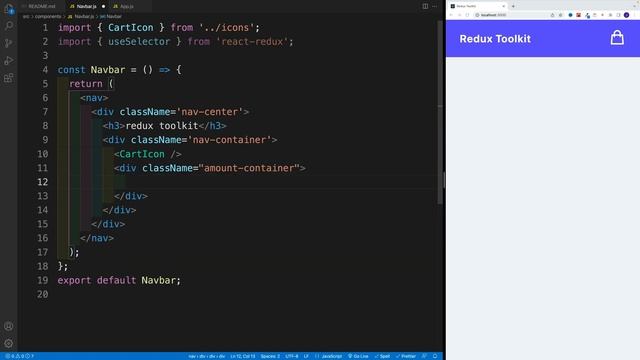Click the red extension icon in browser toolbar
This screenshot has width=640, height=360.
pyautogui.click(x=578, y=15)
